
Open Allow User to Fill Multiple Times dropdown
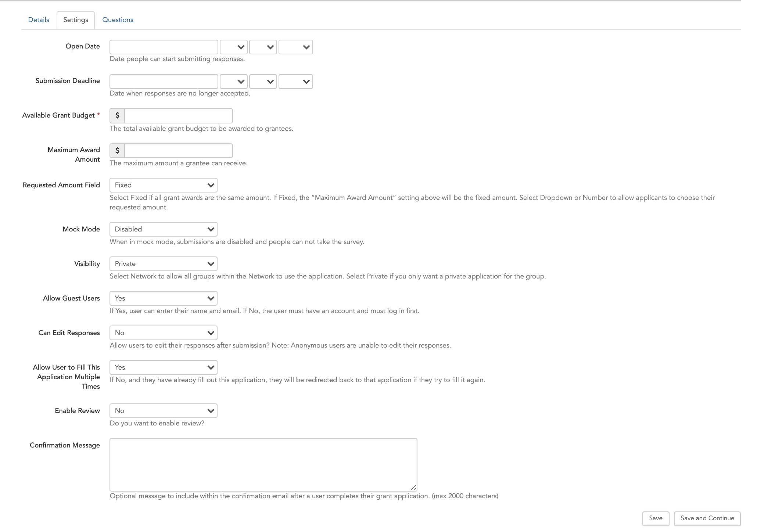click(164, 367)
